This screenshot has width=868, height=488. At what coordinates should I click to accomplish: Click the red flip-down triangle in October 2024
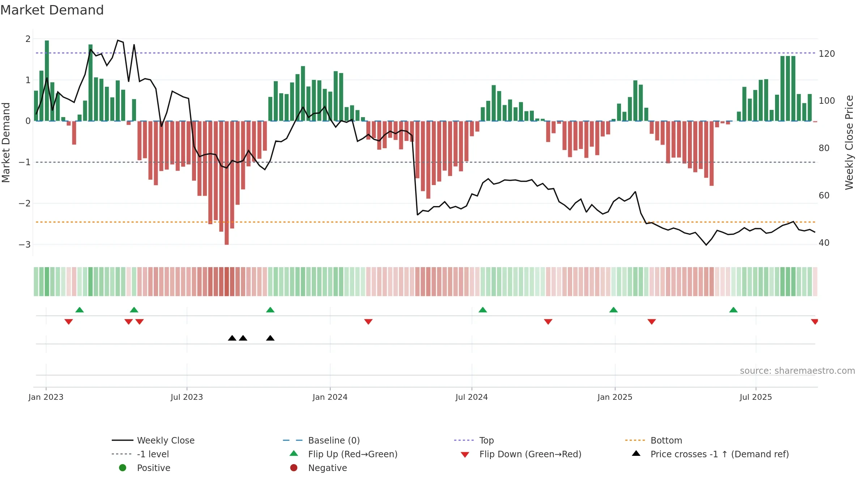[x=548, y=322]
